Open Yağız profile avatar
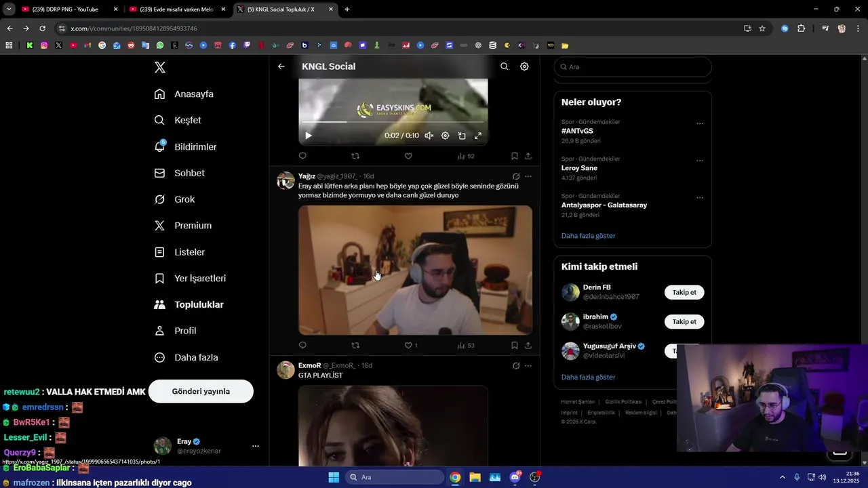The image size is (868, 488). [x=285, y=181]
